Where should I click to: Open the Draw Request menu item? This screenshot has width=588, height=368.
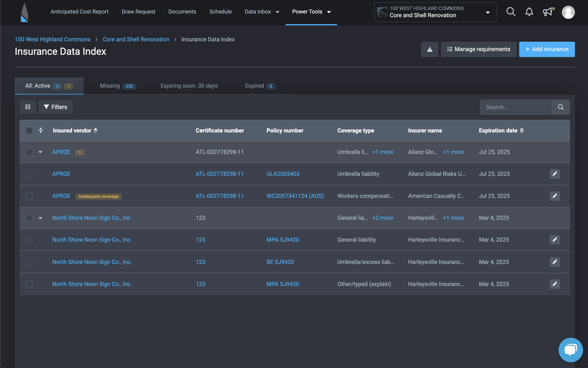138,12
